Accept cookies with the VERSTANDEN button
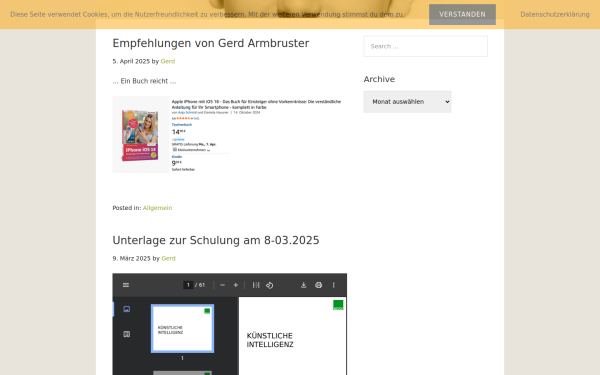Screen dimensions: 600x375 [462, 15]
